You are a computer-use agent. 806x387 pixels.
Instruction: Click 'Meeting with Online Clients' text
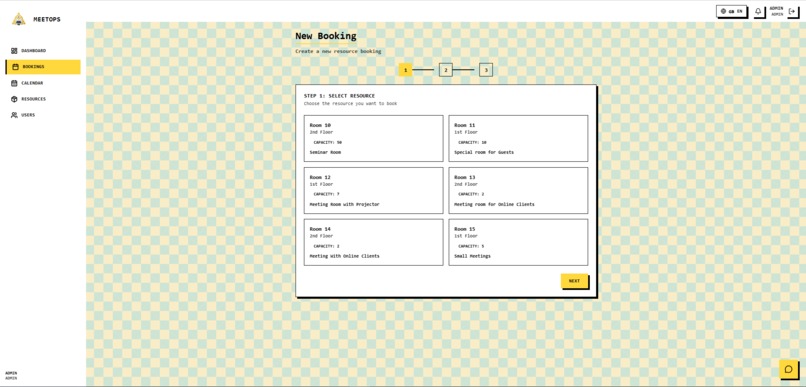[344, 256]
